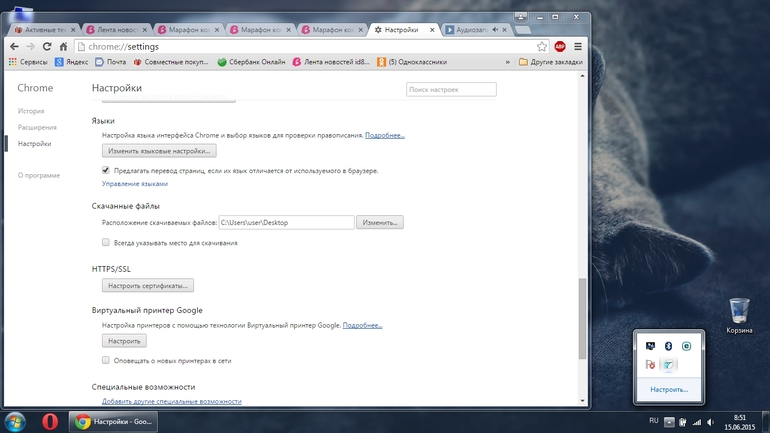The width and height of the screenshot is (770, 433).
Task: Close the Настройки tab
Action: (432, 29)
